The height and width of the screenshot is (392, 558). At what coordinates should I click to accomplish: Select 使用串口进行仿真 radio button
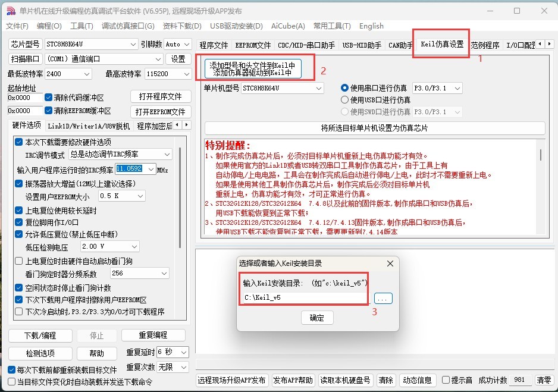pyautogui.click(x=344, y=88)
